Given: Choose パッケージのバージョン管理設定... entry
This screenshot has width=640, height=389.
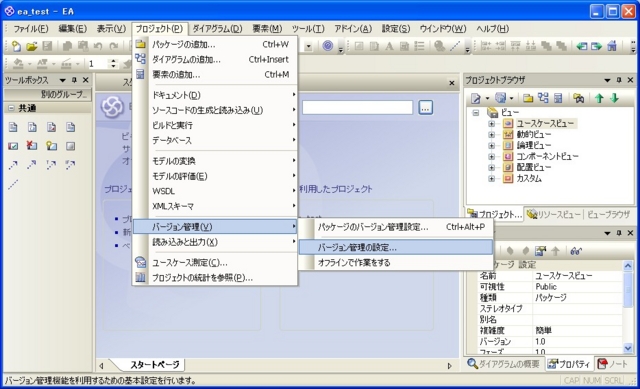Looking at the screenshot, I should [x=396, y=227].
